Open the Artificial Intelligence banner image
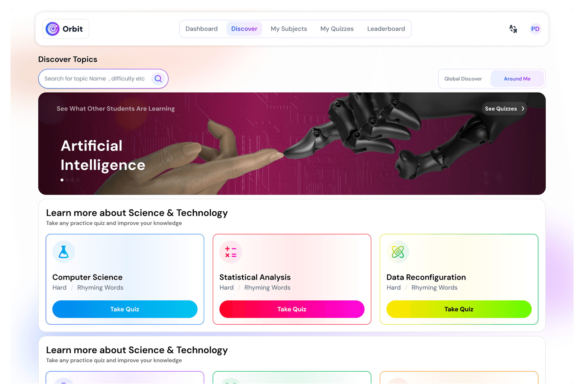This screenshot has height=392, width=584. pos(292,144)
